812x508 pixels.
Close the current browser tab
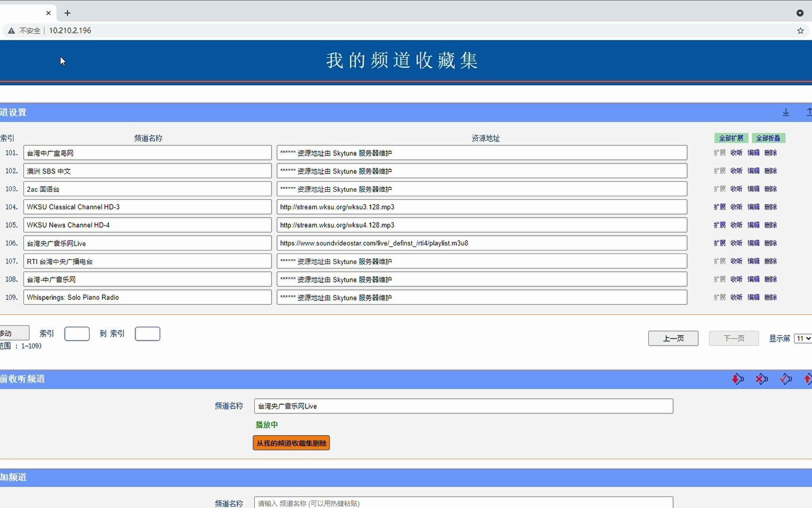pyautogui.click(x=48, y=13)
